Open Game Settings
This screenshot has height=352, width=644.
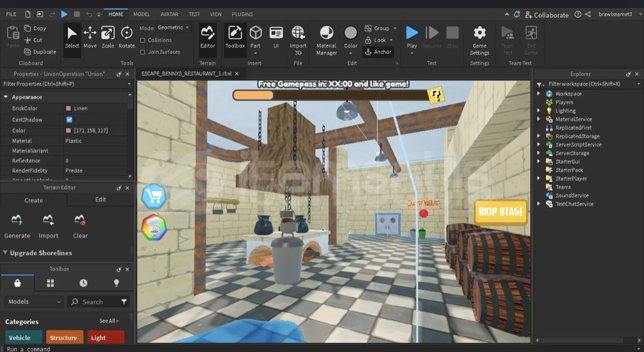tap(479, 40)
